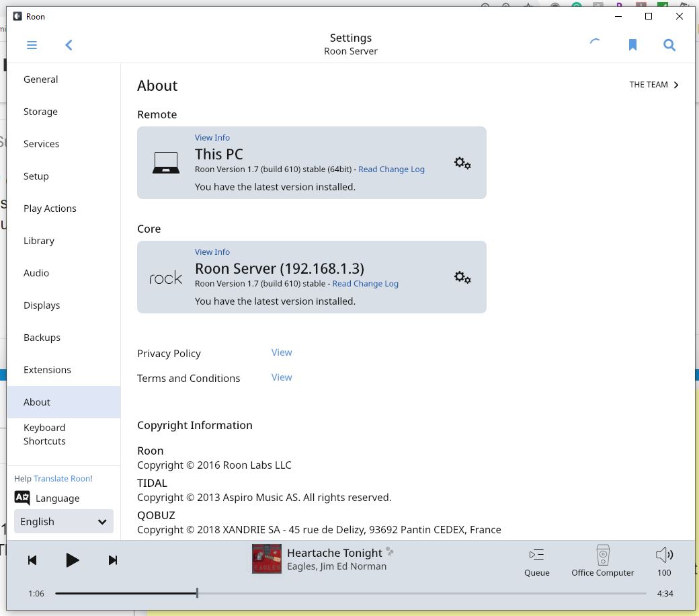Select the About tab
This screenshot has height=616, width=699.
tap(63, 402)
